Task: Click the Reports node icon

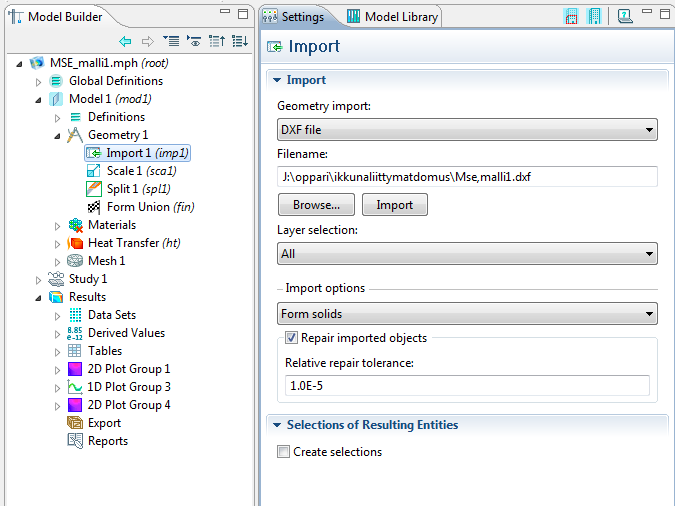Action: [x=75, y=441]
